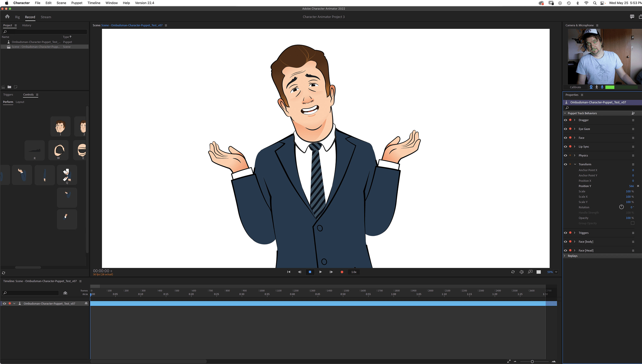Click the microphone audio level meter
Screen dimensions: 642x364
tap(621, 87)
